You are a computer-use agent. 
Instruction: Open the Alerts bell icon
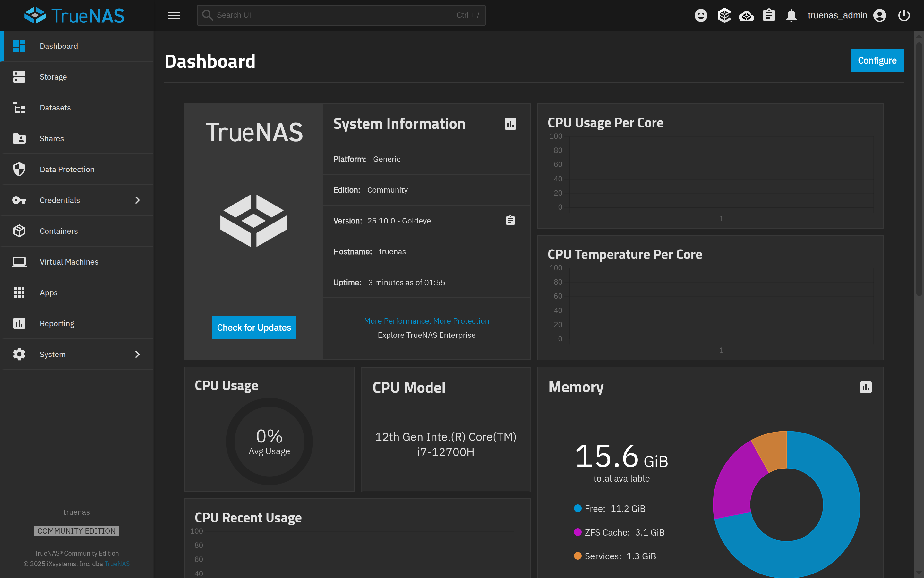[x=791, y=15]
